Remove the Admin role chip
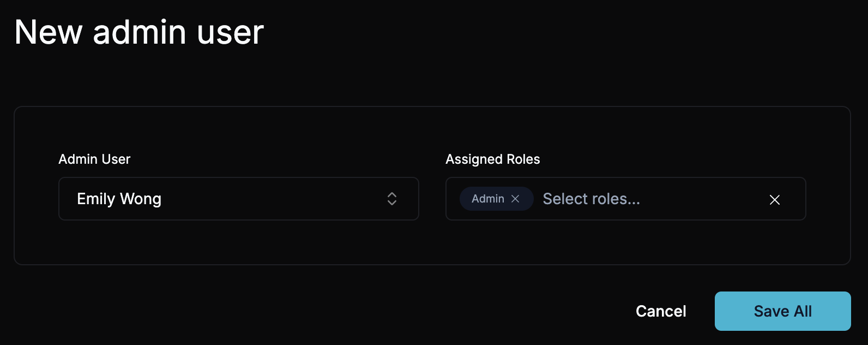Image resolution: width=868 pixels, height=345 pixels. point(515,199)
